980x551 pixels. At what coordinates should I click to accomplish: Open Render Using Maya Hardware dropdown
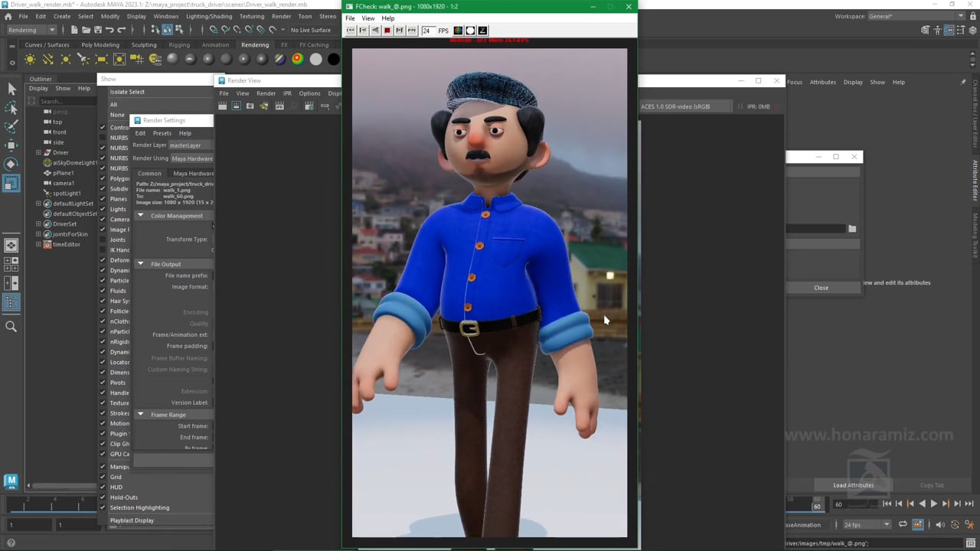191,158
